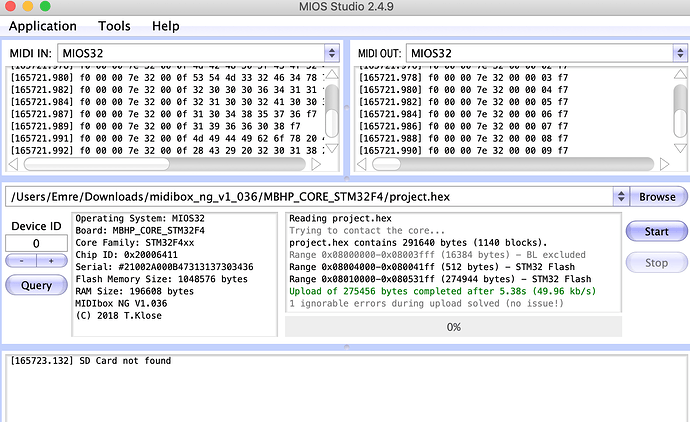
Task: Select the Range 0x08010000 (274944 bytes) line
Action: pos(440,279)
